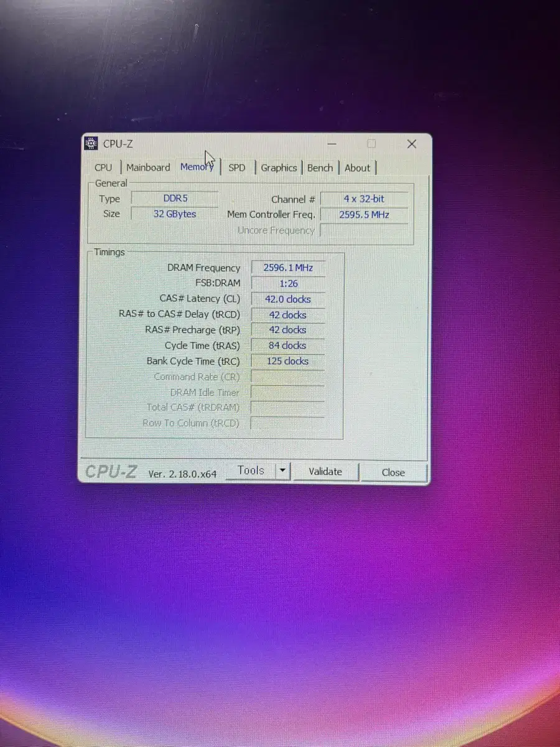The width and height of the screenshot is (560, 747).
Task: Click the Mem Controller Freq. label
Action: pos(271,214)
